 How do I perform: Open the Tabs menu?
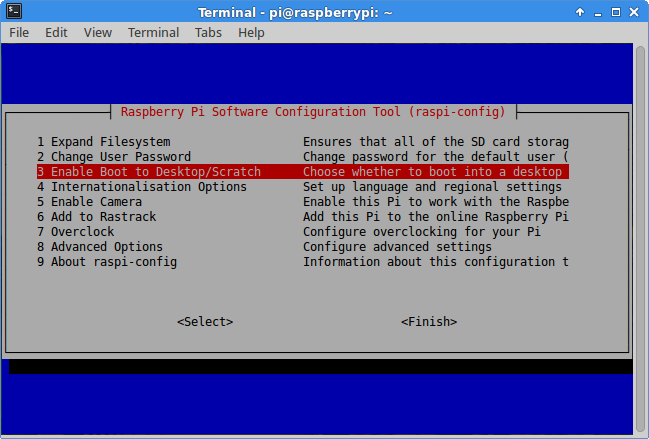208,32
